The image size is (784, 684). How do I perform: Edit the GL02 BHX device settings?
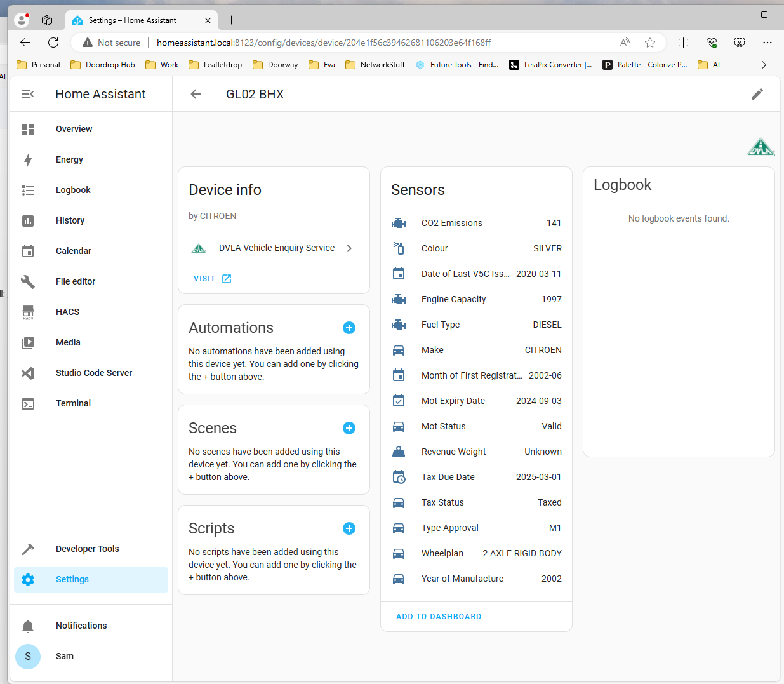point(757,94)
